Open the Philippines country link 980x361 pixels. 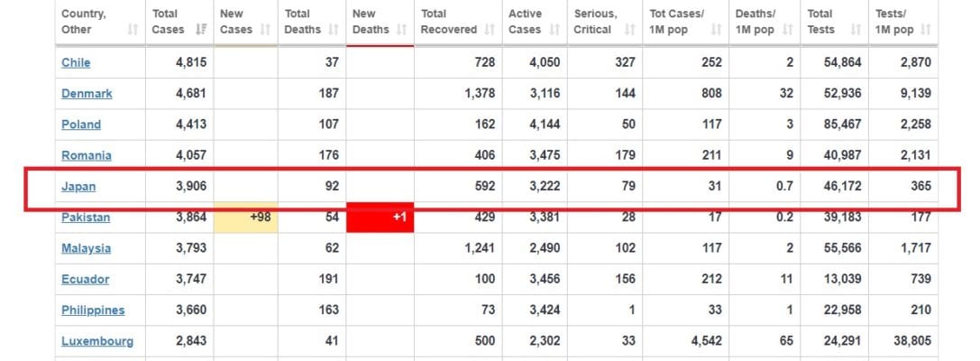click(x=93, y=310)
